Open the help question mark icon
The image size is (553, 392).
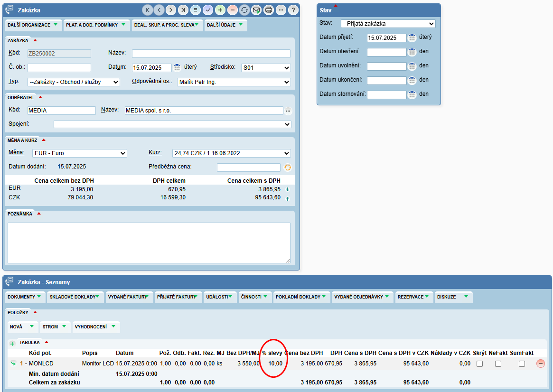pos(294,10)
